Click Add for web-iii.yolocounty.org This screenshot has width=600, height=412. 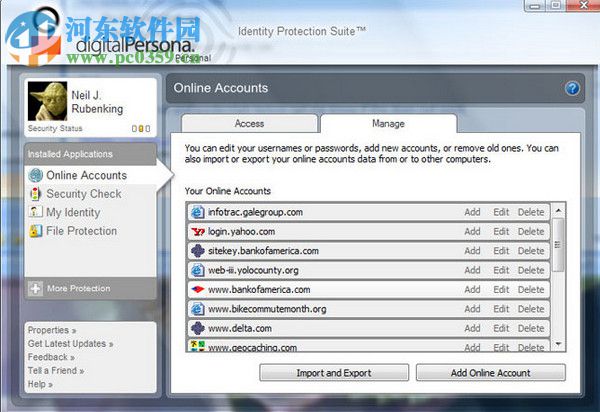point(472,270)
